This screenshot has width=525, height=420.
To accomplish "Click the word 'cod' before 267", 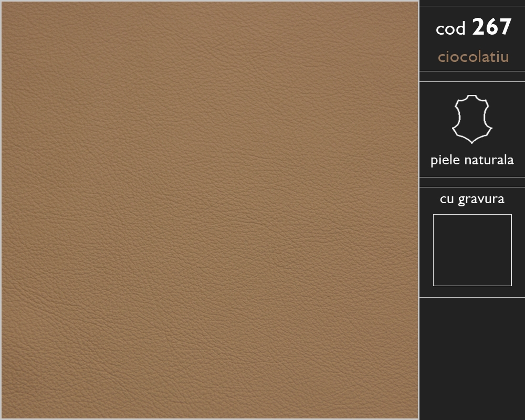I will tap(450, 29).
